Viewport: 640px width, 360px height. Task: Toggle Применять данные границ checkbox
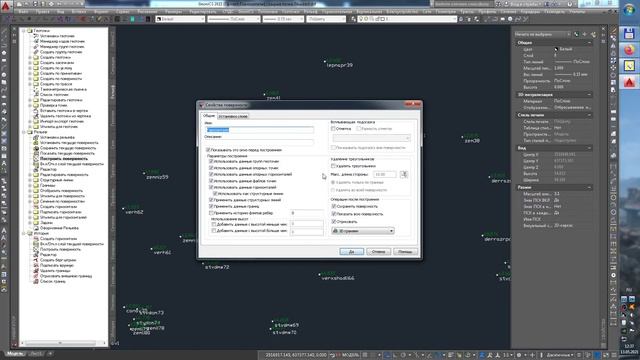[x=211, y=206]
